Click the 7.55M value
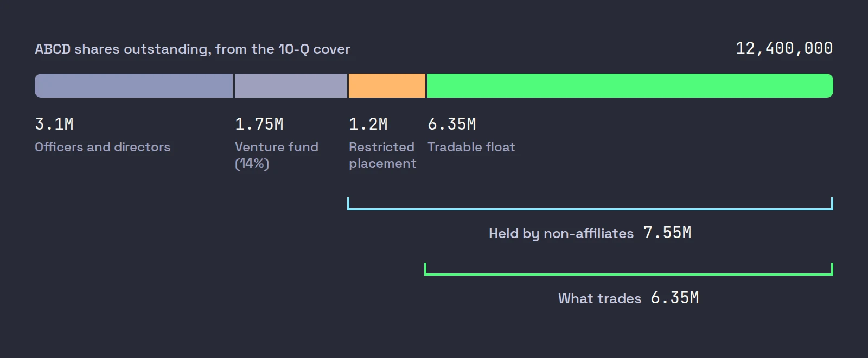Image resolution: width=868 pixels, height=358 pixels. [667, 233]
